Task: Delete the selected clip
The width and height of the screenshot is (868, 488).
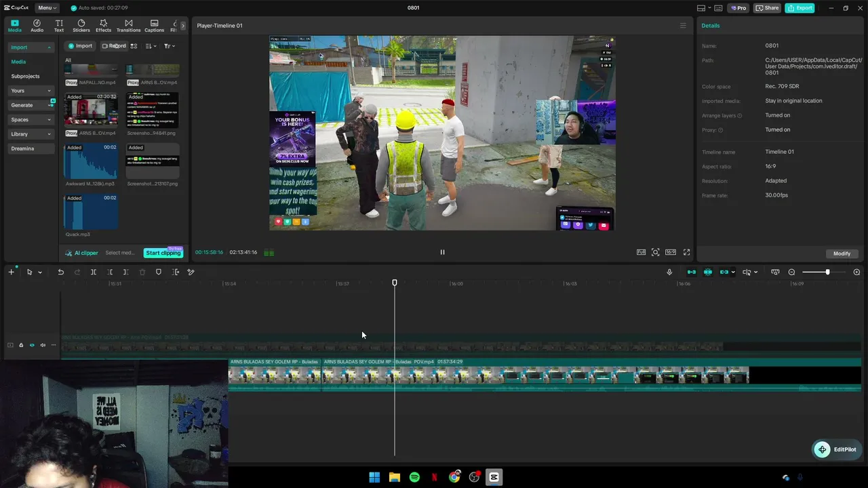Action: 142,272
